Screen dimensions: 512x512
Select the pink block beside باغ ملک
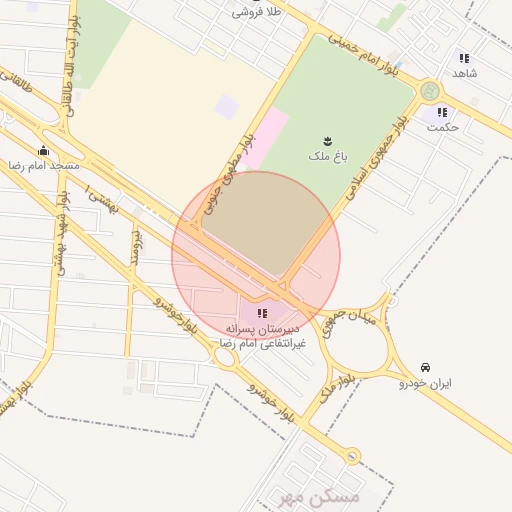(x=265, y=138)
